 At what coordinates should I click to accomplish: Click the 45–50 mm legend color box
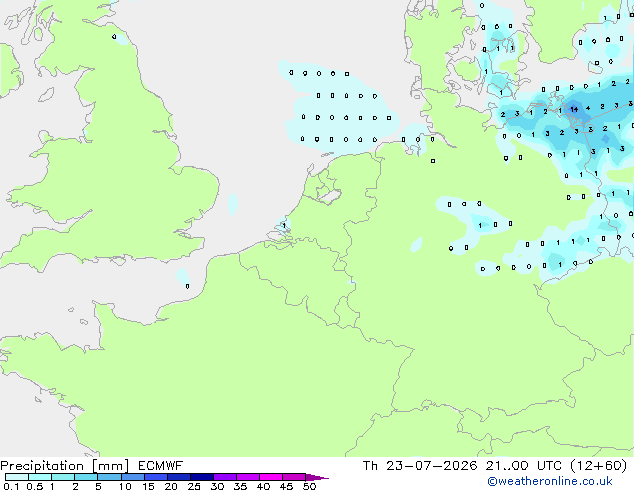pyautogui.click(x=294, y=477)
